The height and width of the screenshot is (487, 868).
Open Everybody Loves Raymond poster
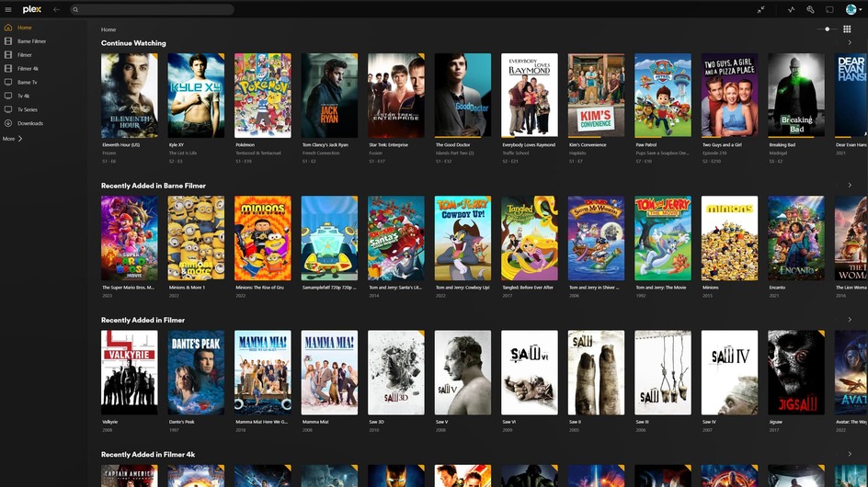[530, 96]
